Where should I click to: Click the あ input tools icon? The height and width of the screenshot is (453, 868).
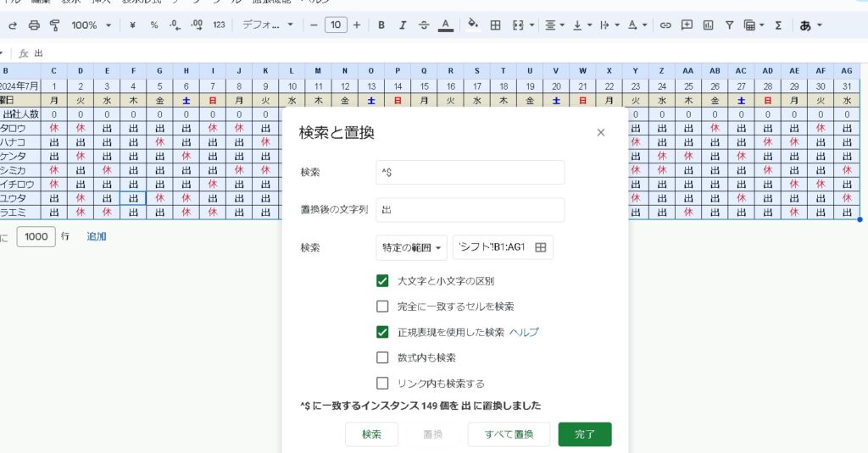(805, 25)
